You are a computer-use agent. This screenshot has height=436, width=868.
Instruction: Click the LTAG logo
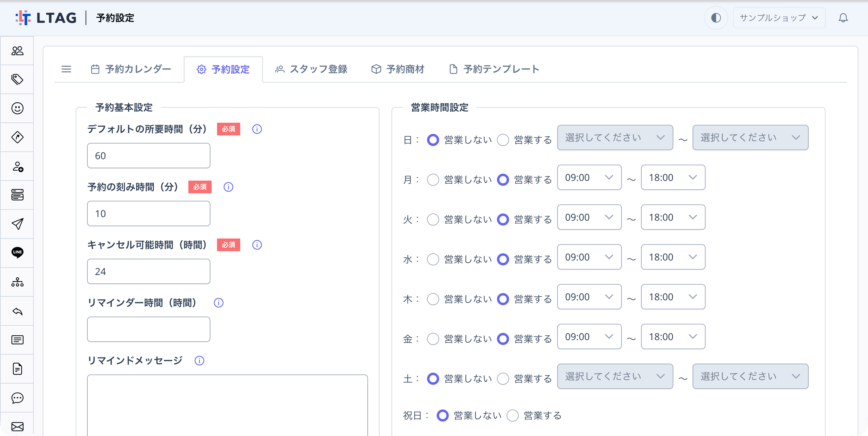click(x=46, y=18)
